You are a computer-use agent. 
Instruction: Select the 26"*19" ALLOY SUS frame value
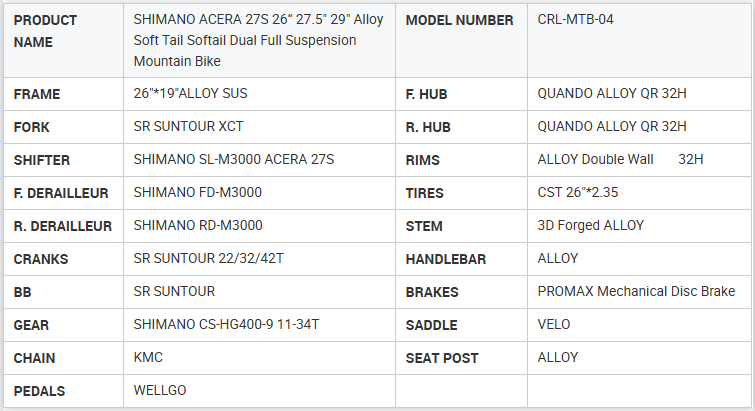pos(190,94)
